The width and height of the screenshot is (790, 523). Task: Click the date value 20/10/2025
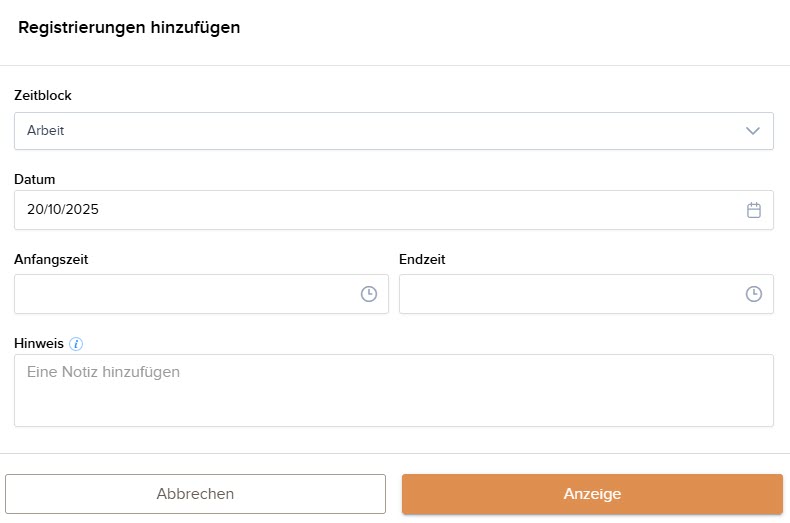point(63,210)
